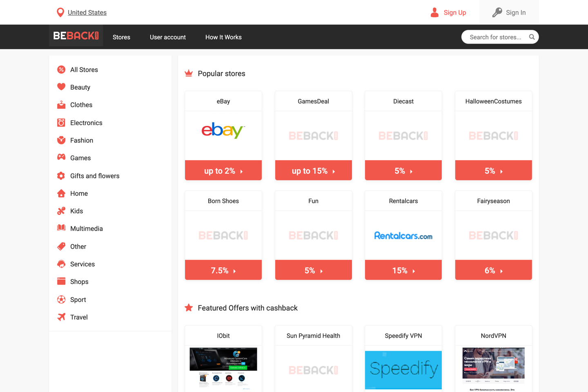
Task: Click the Multimedia book icon
Action: click(x=61, y=228)
